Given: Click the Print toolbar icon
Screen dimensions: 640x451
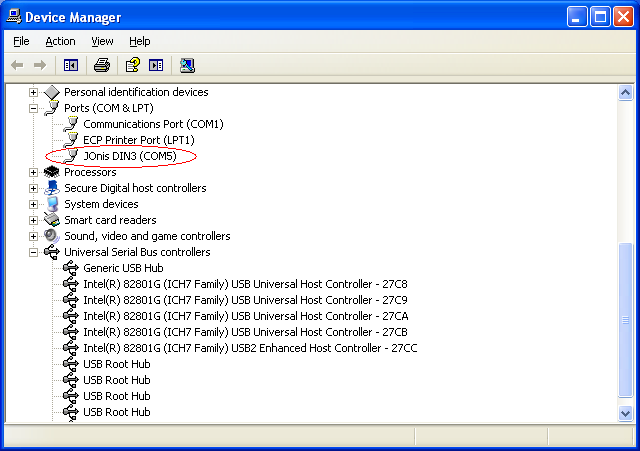Looking at the screenshot, I should [101, 65].
